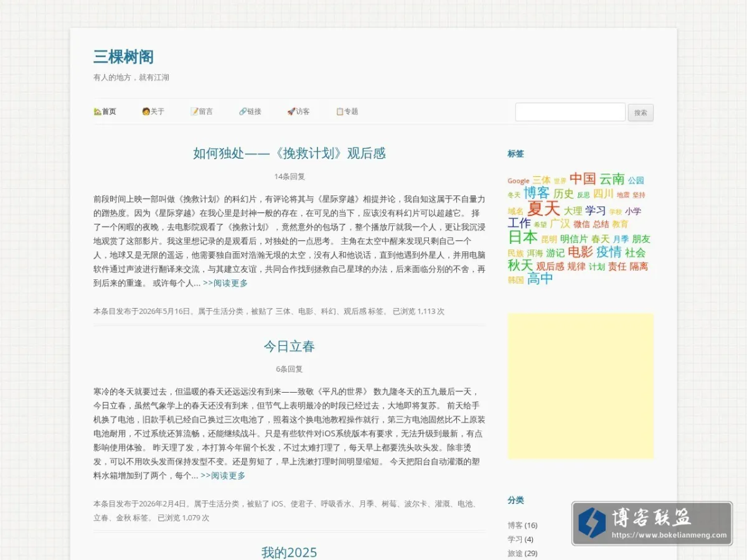Select the 公园 tag in the tag cloud
Screen dimensions: 747x560
coord(636,180)
